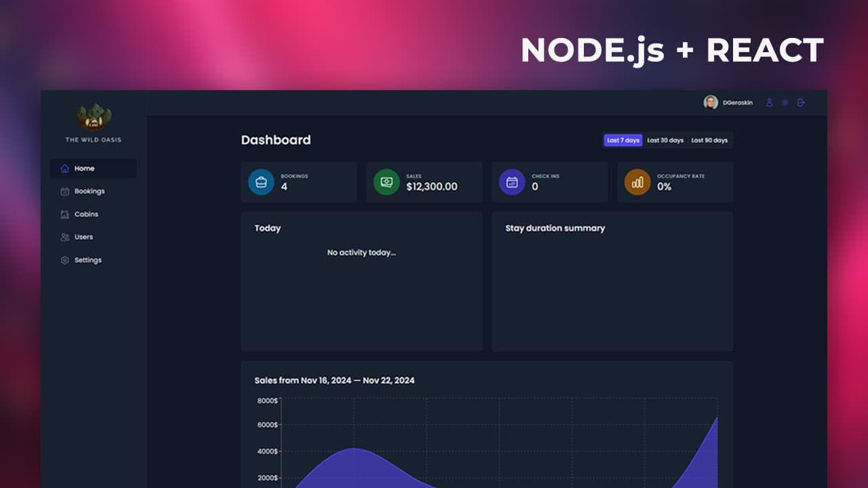The width and height of the screenshot is (868, 488).
Task: Toggle dark mode with the sun icon
Action: click(785, 103)
